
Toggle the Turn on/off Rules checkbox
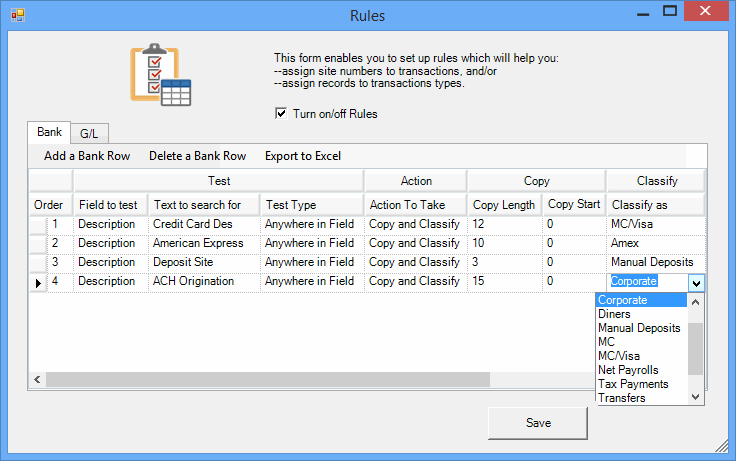(x=281, y=114)
